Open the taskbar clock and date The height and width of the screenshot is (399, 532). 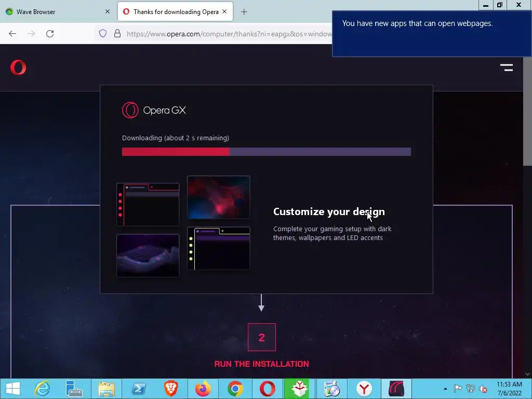509,389
